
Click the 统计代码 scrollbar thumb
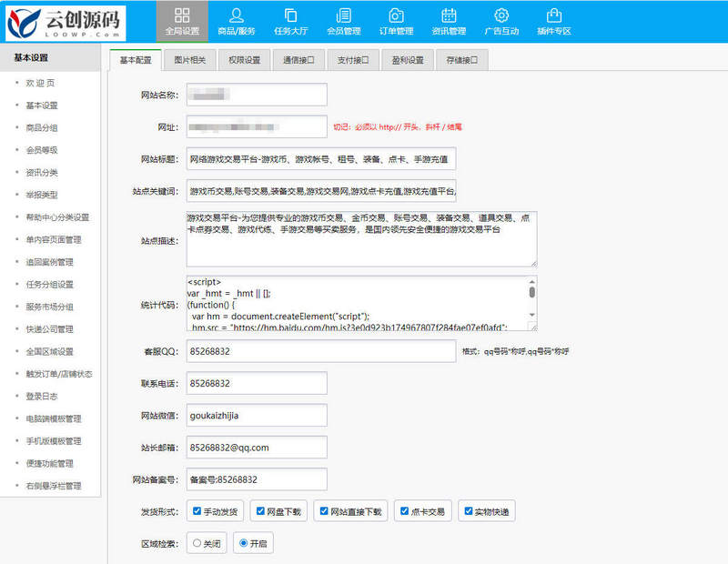(532, 292)
